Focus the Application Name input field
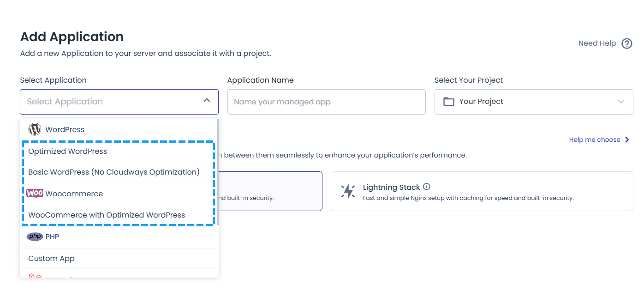The image size is (644, 303). coord(326,102)
